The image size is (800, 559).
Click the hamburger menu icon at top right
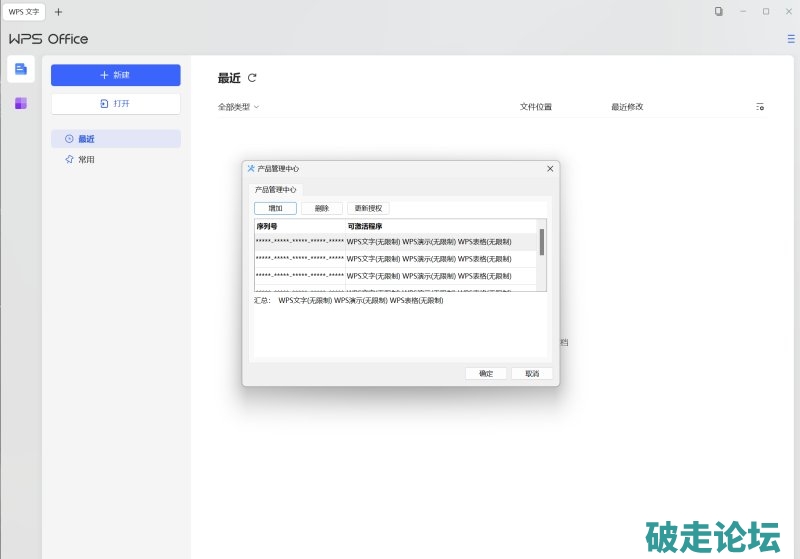click(x=791, y=39)
